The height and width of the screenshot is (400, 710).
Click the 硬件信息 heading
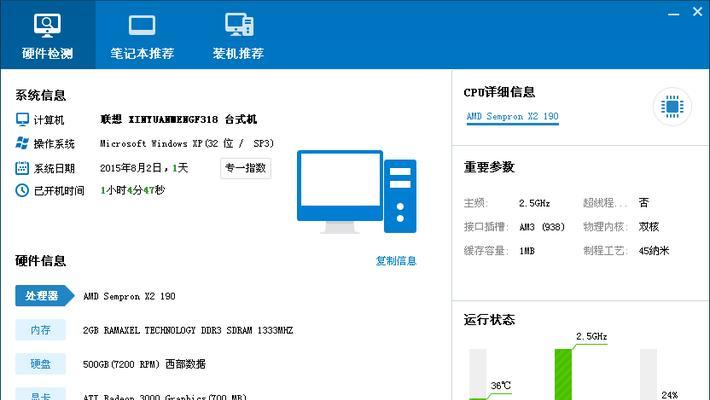click(x=40, y=260)
